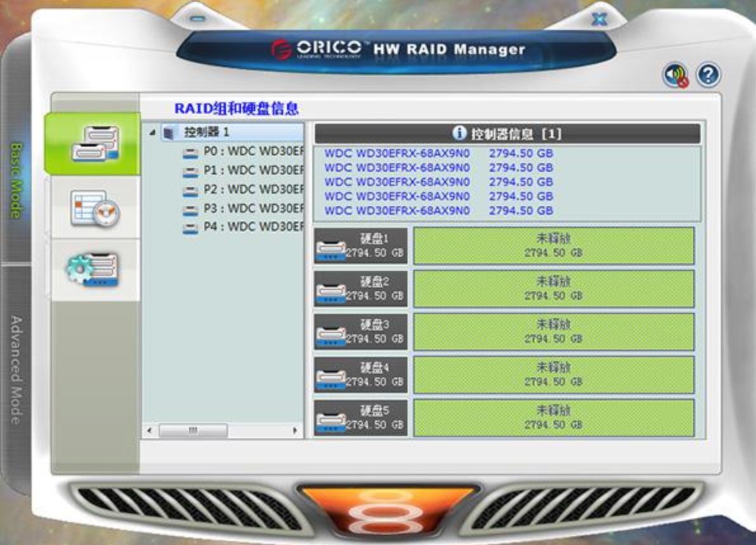Select the 硬盘4 disk block

[x=361, y=374]
